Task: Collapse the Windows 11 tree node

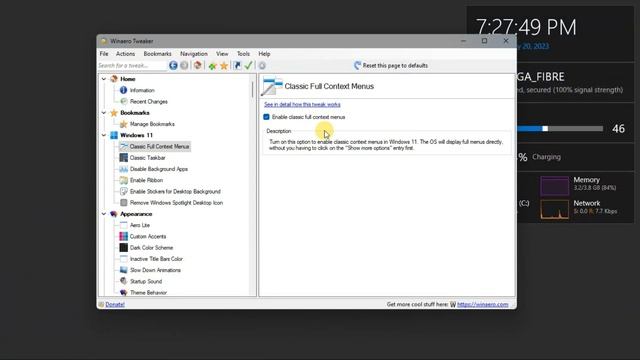Action: pyautogui.click(x=104, y=135)
